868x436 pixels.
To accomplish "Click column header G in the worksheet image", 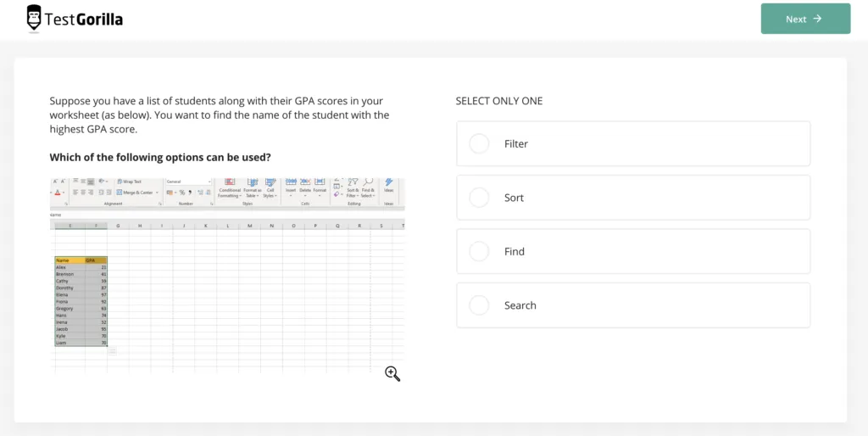I will pyautogui.click(x=118, y=226).
